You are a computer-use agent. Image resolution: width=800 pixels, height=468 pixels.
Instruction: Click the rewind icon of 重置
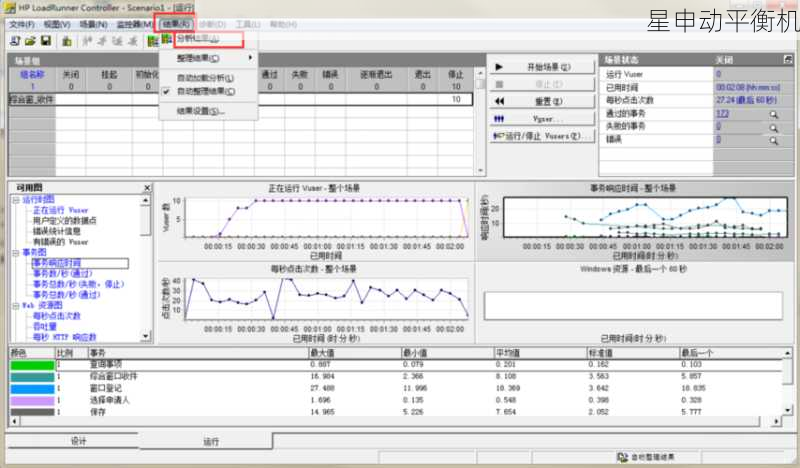pos(499,101)
